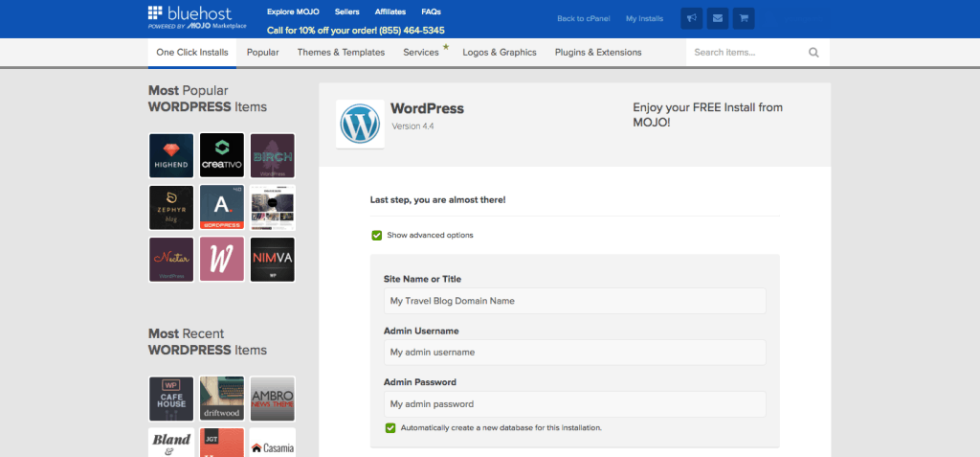Click the Affiliates link
Screen dimensions: 980x457
coord(390,11)
